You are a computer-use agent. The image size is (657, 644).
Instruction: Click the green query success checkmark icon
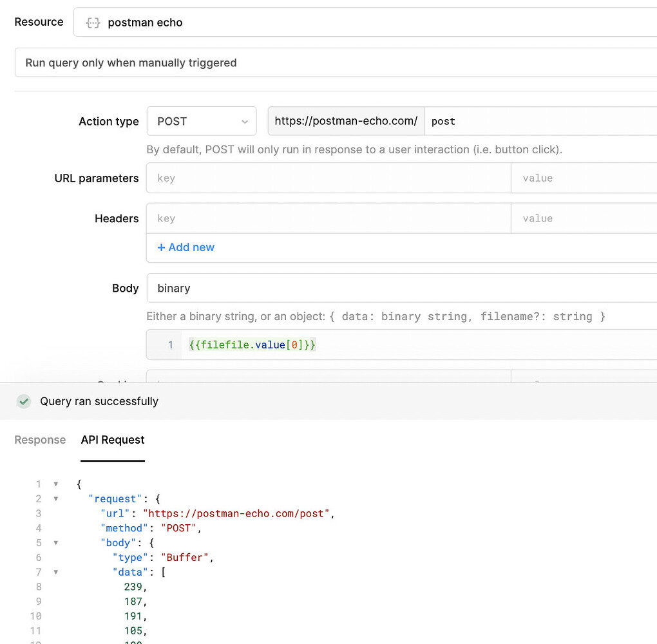click(x=24, y=401)
